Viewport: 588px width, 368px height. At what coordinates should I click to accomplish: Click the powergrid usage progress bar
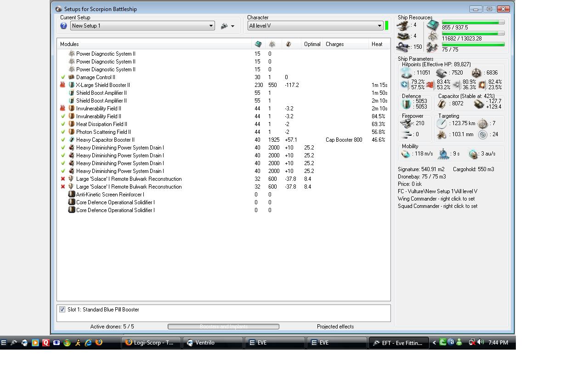473,33
